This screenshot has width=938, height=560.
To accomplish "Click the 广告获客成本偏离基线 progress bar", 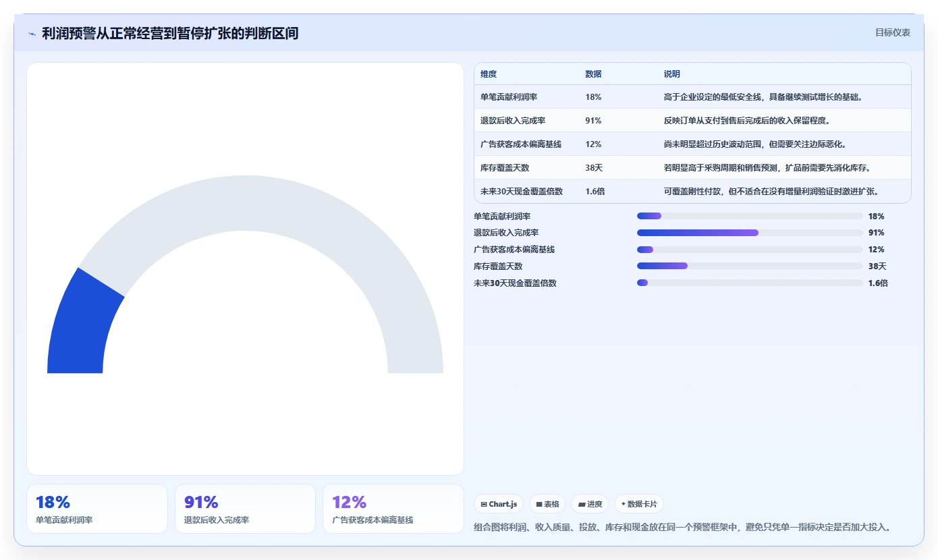I will tap(750, 250).
